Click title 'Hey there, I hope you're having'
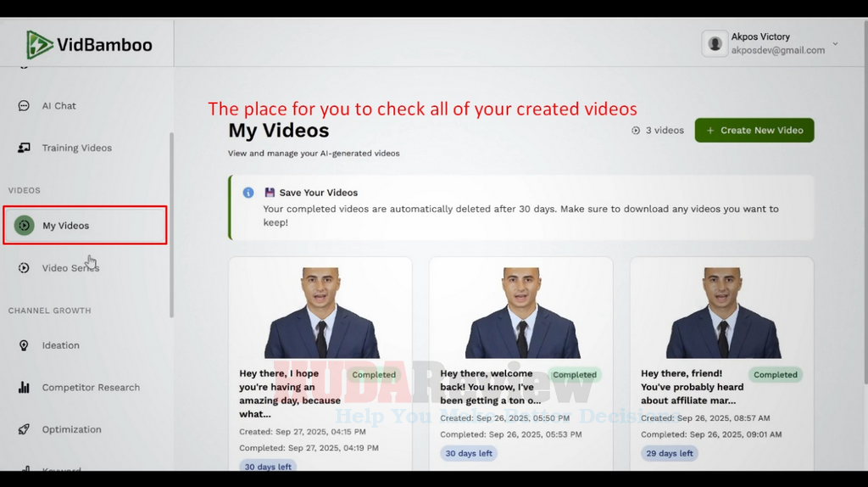 pos(290,394)
